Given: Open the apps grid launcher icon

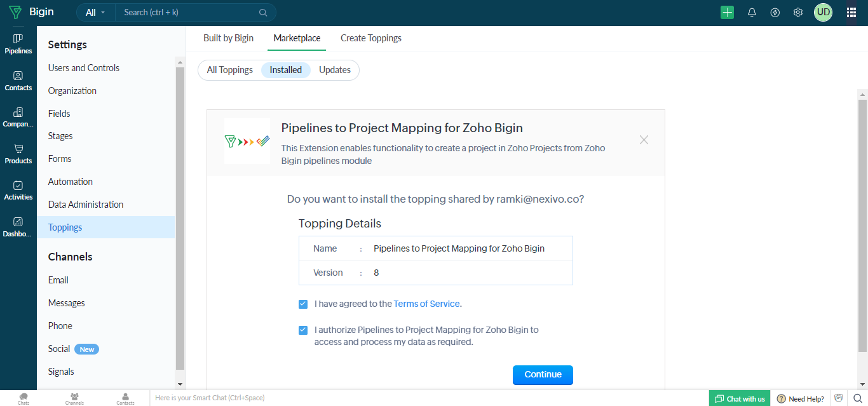Looking at the screenshot, I should [x=851, y=12].
